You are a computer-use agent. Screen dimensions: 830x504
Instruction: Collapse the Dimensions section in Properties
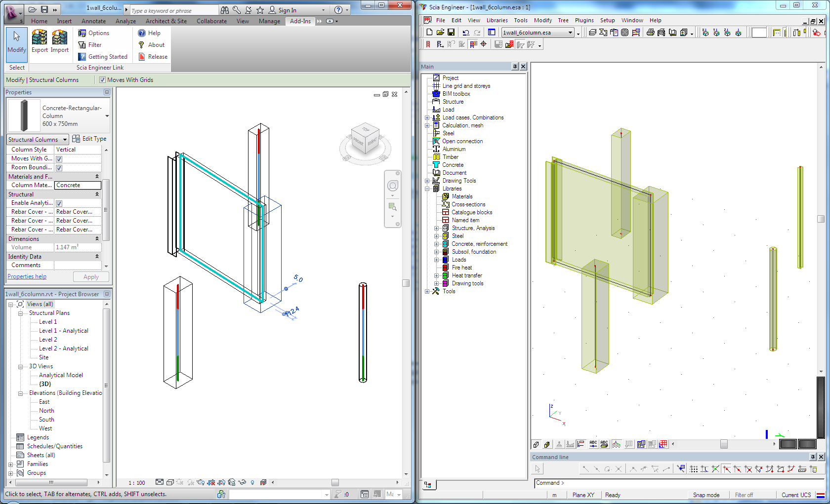point(97,238)
